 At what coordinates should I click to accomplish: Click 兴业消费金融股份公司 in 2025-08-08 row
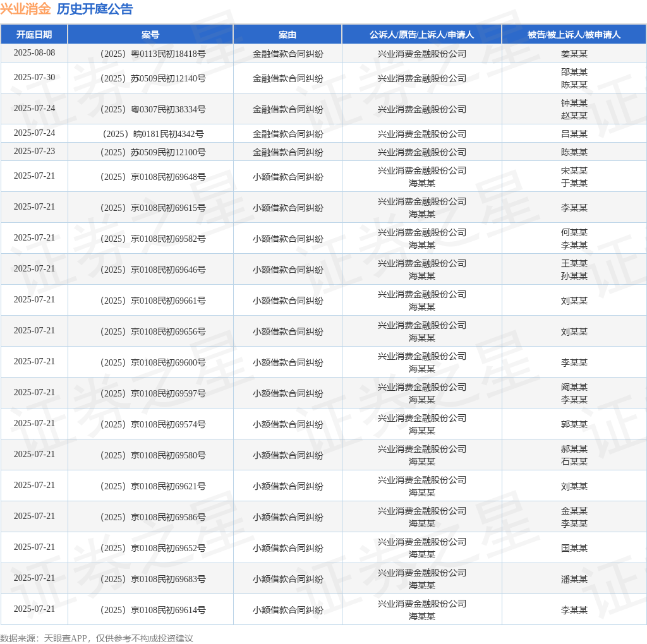tap(421, 54)
